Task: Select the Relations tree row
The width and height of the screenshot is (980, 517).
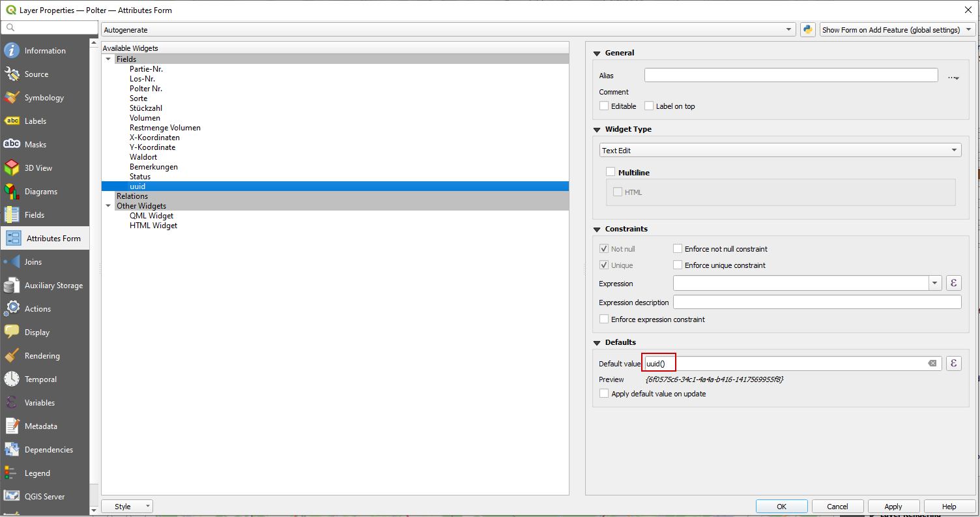Action: tap(335, 196)
